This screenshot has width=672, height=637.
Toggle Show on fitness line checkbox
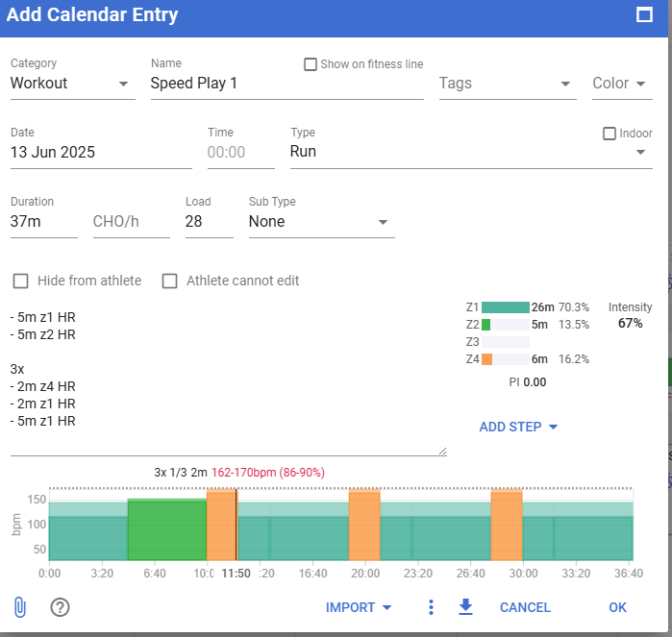tap(311, 64)
